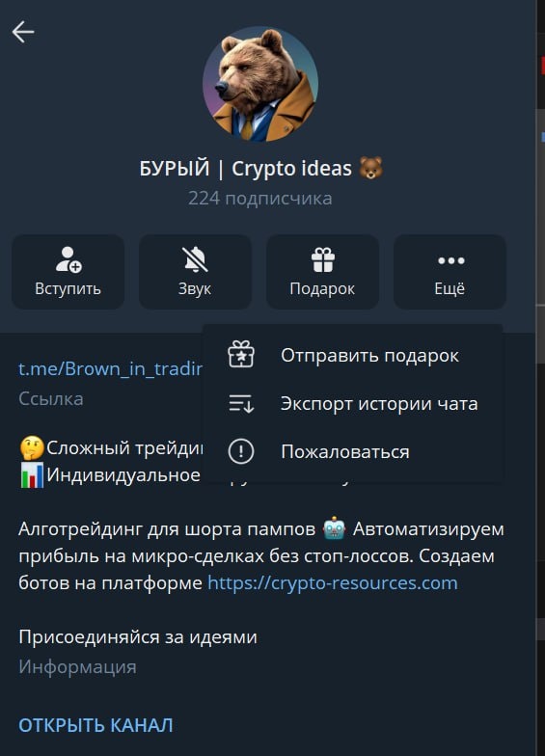Click the gift box star icon in menu
The height and width of the screenshot is (756, 545).
(x=241, y=355)
